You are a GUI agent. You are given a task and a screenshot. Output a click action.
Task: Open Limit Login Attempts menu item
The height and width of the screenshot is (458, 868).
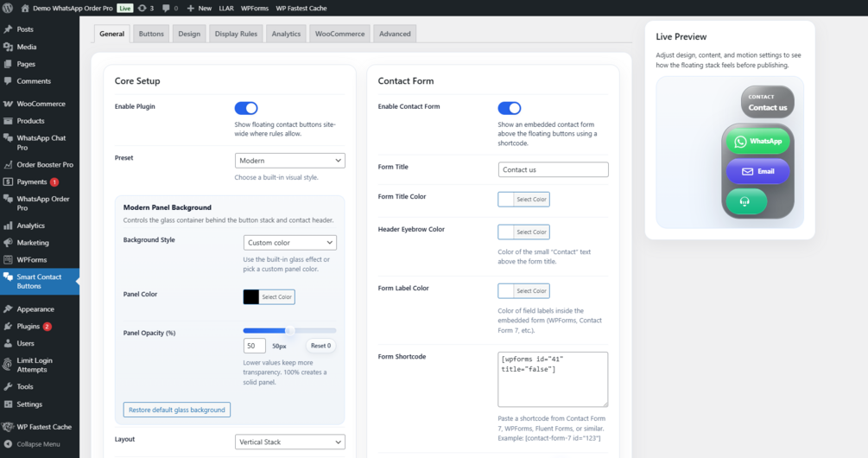pos(40,365)
